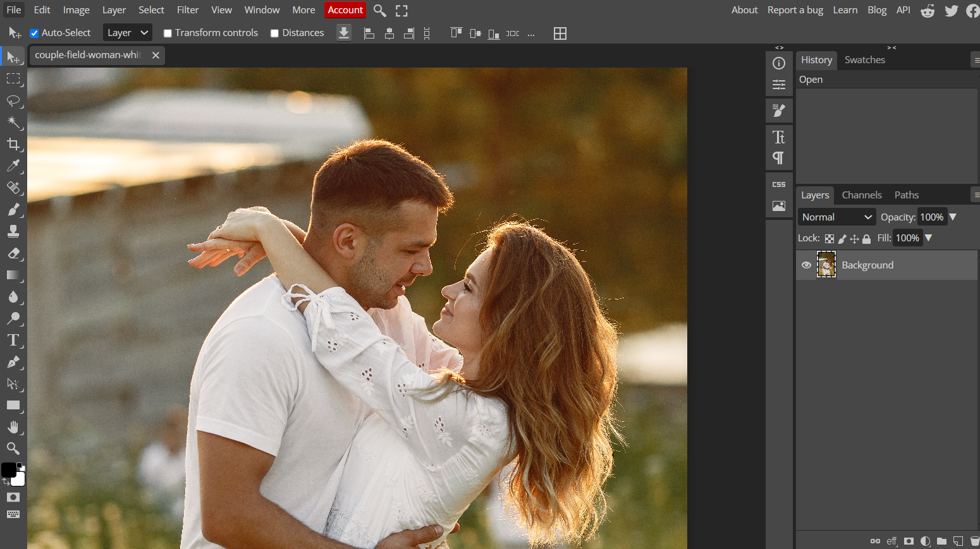The width and height of the screenshot is (980, 549).
Task: Choose the Pen tool
Action: coord(13,362)
